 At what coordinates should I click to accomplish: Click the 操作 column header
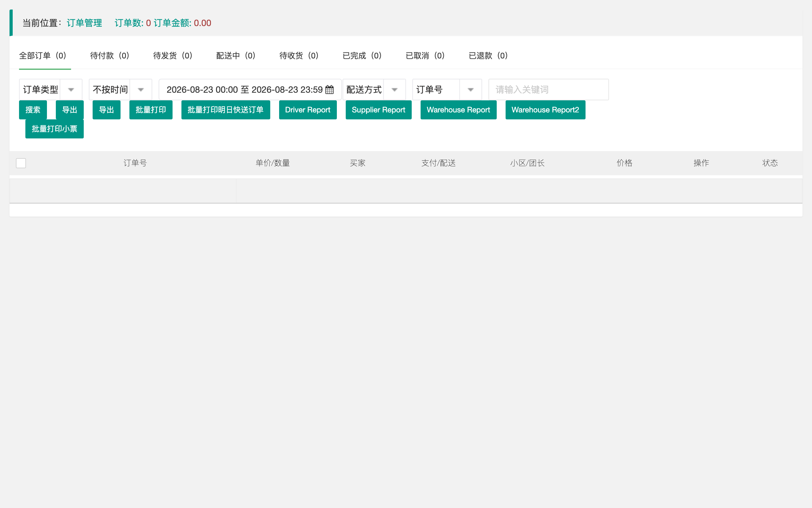click(x=701, y=163)
